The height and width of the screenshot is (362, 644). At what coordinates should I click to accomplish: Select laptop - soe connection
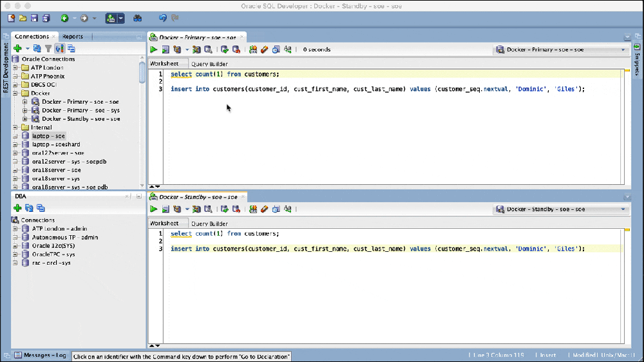(x=48, y=136)
